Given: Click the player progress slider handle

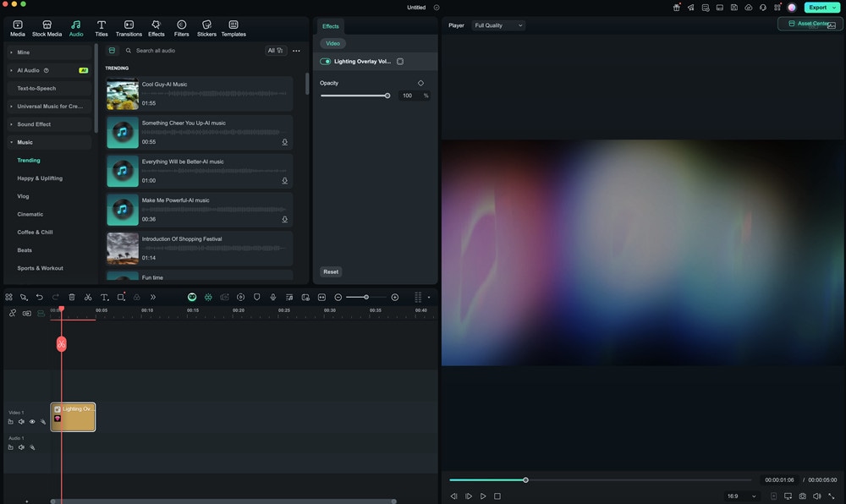Looking at the screenshot, I should (x=525, y=479).
